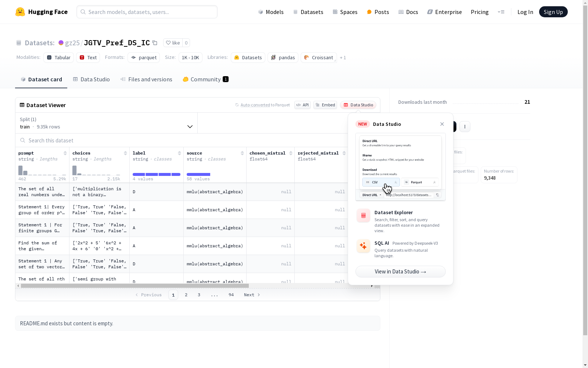Click the Data Studio button in viewer header
Image resolution: width=588 pixels, height=368 pixels.
358,105
